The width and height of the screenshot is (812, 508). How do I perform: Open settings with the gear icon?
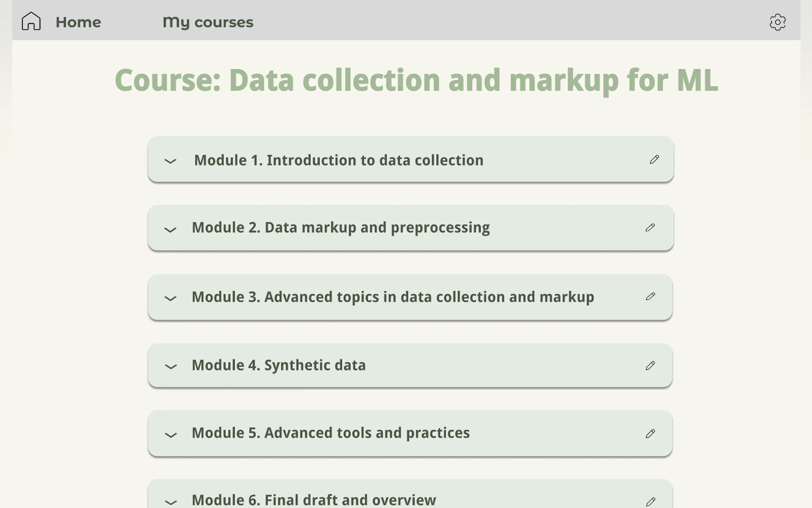(x=777, y=22)
